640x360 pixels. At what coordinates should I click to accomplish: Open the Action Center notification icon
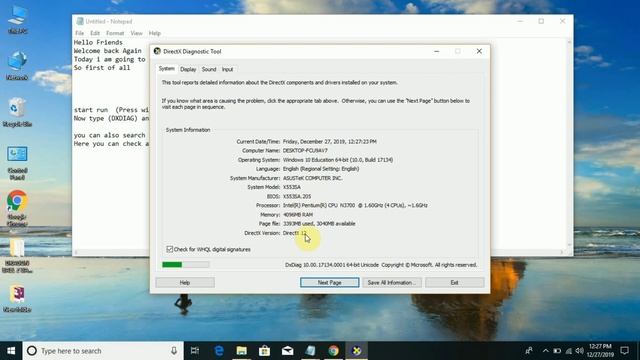tap(624, 351)
